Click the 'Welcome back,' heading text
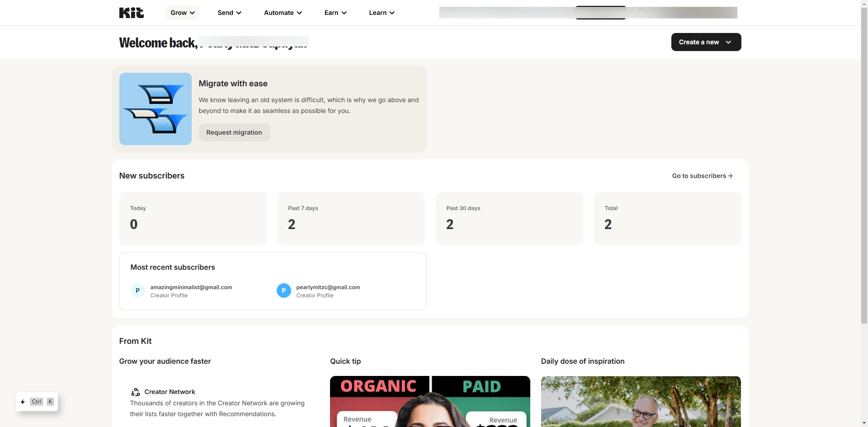 (158, 42)
